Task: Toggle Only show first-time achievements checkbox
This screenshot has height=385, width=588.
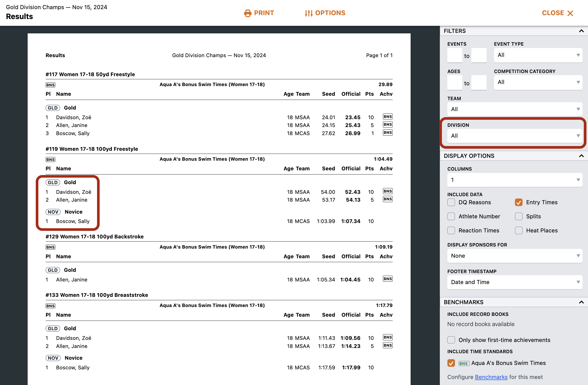Action: pyautogui.click(x=451, y=340)
